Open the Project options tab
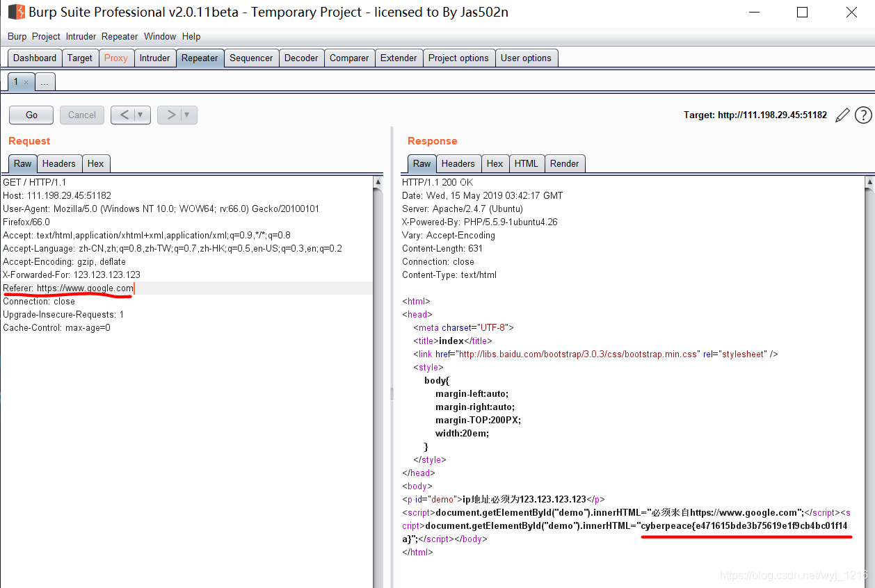 point(458,58)
